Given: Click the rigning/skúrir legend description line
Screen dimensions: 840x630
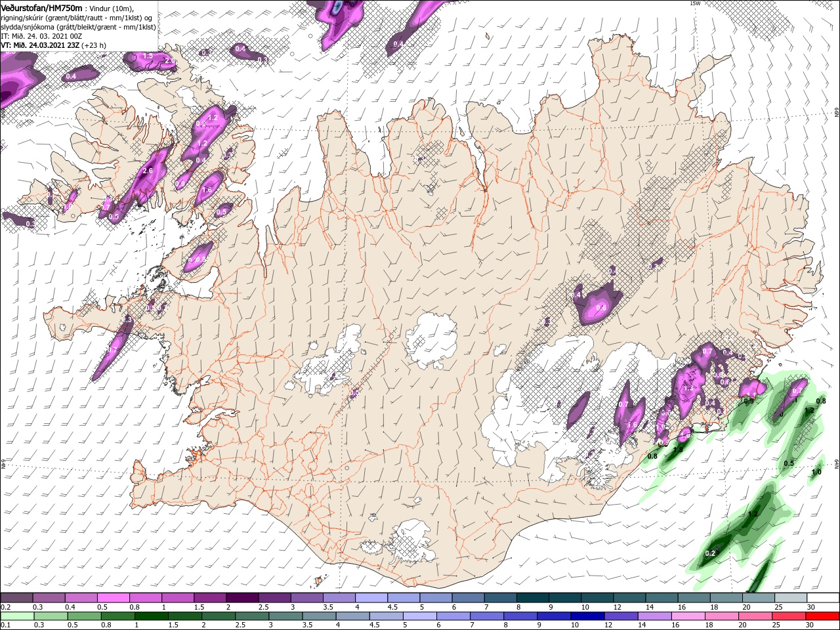Looking at the screenshot, I should pos(76,18).
